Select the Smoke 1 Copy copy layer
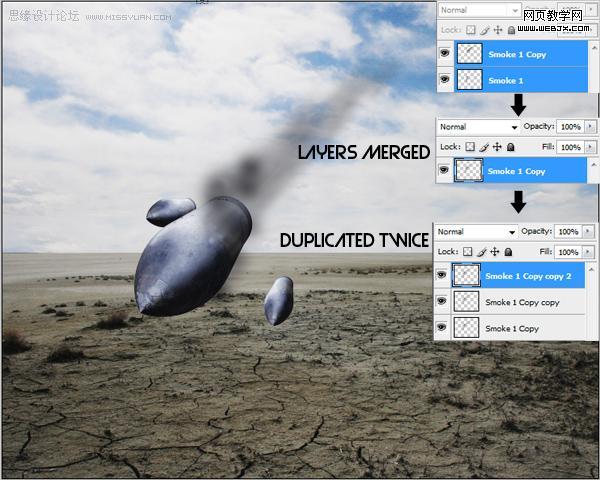Image resolution: width=600 pixels, height=480 pixels. tap(518, 302)
